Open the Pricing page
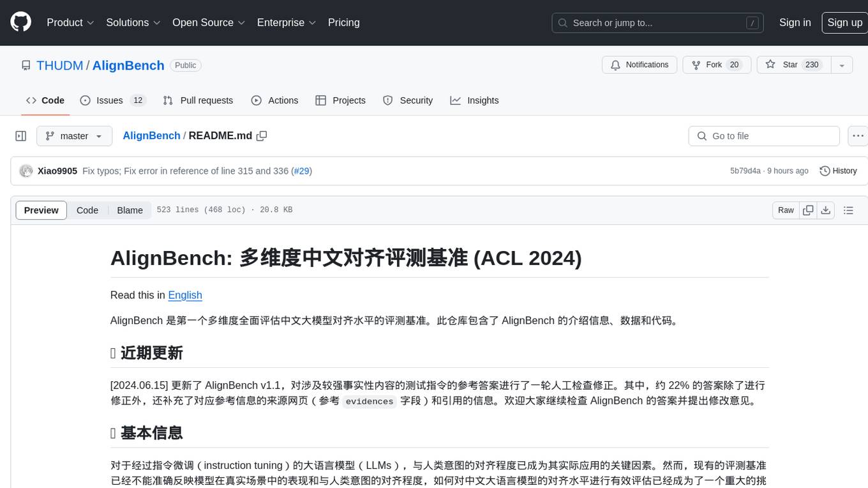 [344, 22]
